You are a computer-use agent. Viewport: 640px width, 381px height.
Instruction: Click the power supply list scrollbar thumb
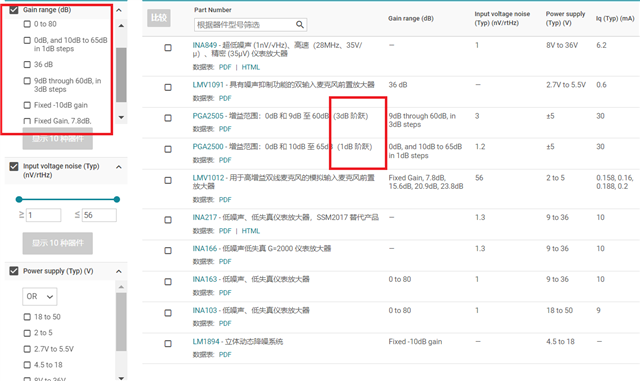pos(121,322)
